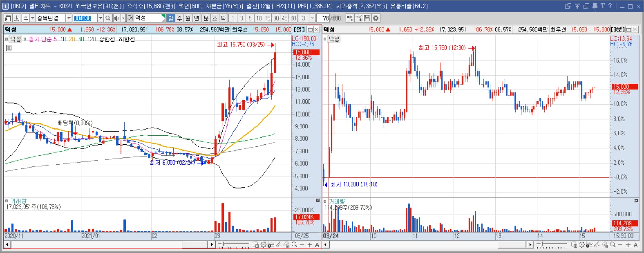Select the 분 (minute) period button
The image size is (644, 253).
click(206, 18)
